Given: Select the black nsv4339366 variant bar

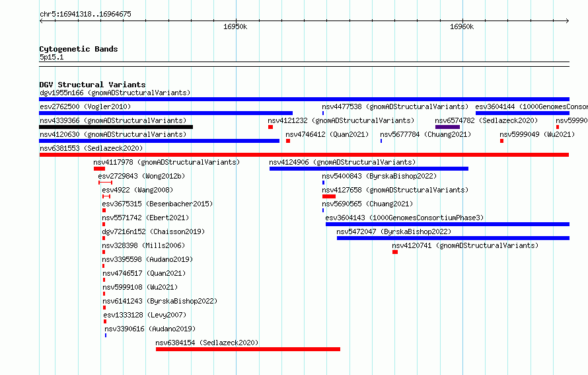Looking at the screenshot, I should point(116,127).
